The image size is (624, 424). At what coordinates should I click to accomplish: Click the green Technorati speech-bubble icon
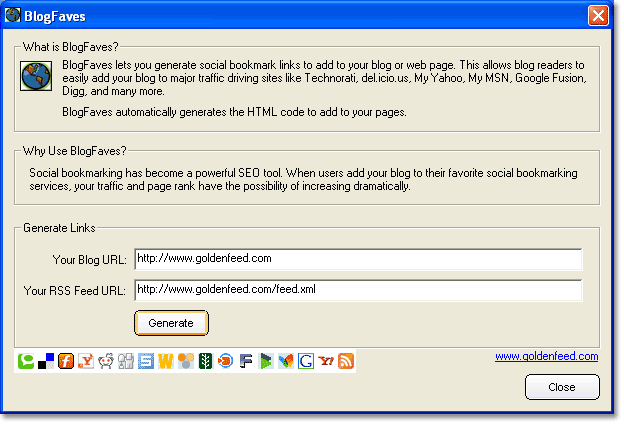(x=26, y=361)
